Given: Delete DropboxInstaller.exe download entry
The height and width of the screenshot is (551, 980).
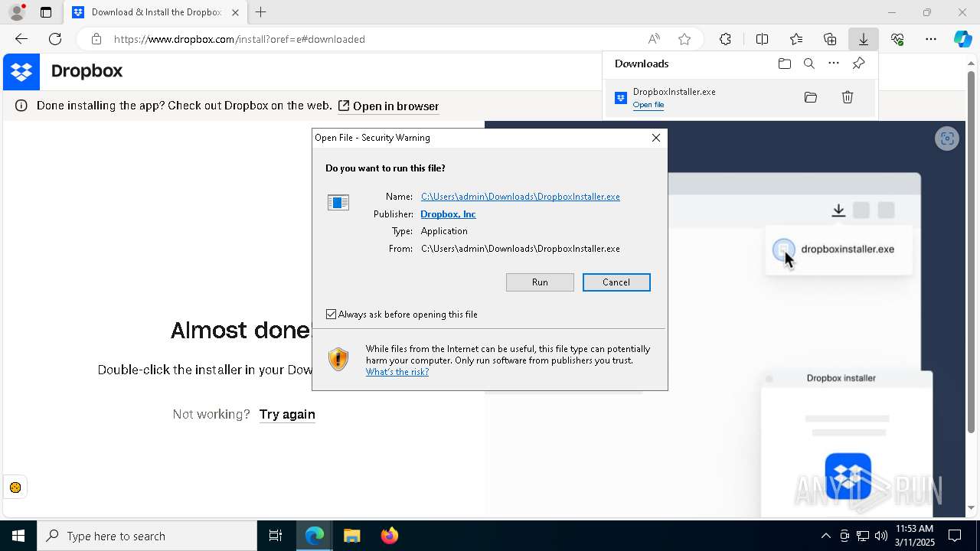Looking at the screenshot, I should 848,97.
